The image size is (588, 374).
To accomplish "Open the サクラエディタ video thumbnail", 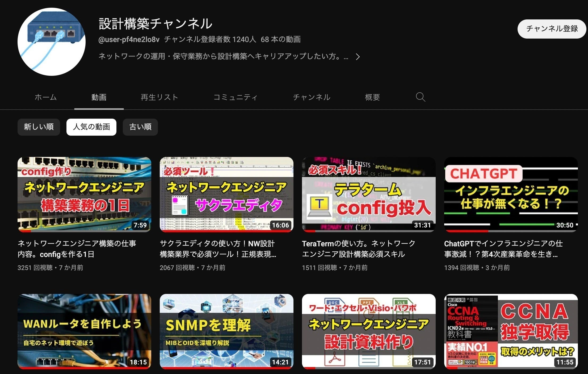I will (226, 194).
